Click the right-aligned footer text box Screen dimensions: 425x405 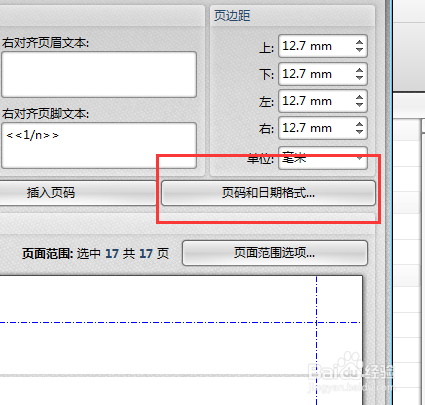tap(99, 146)
